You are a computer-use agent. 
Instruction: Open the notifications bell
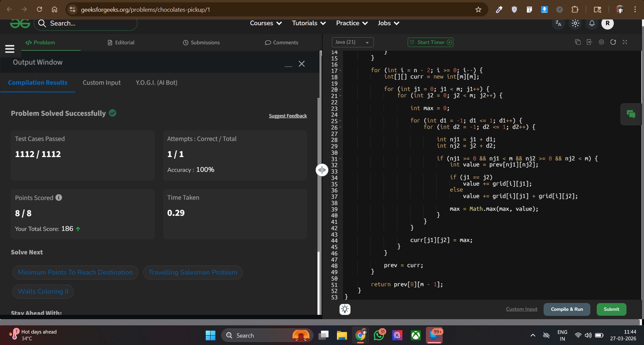pos(592,23)
